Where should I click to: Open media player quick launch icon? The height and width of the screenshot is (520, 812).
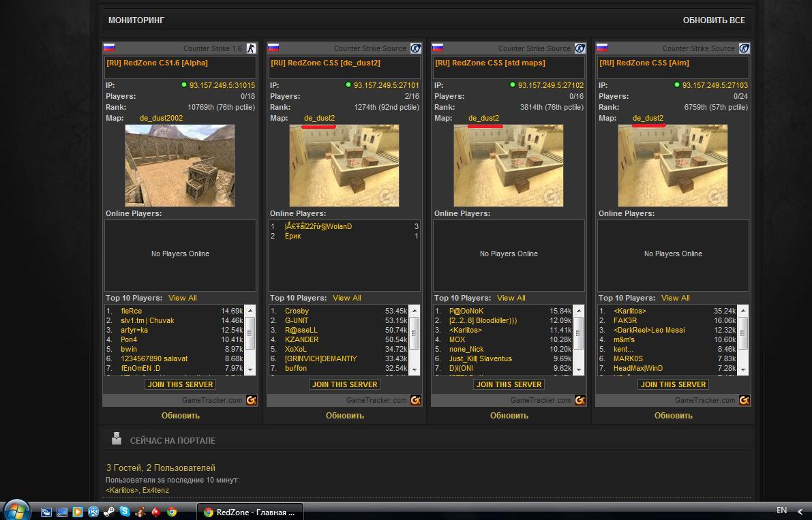pos(78,512)
